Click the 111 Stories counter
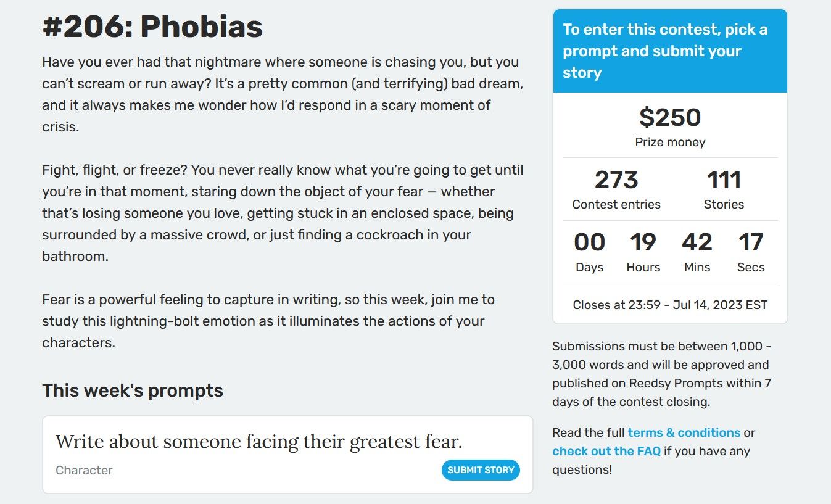This screenshot has height=504, width=831. [x=724, y=188]
